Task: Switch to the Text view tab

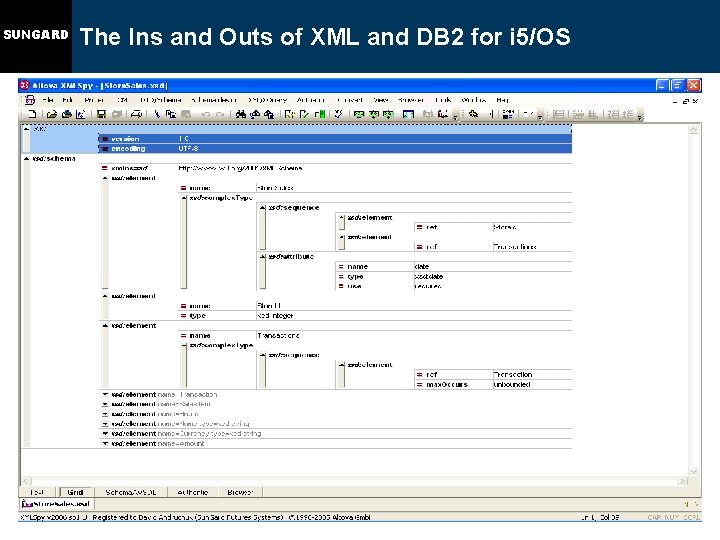Action: 37,492
